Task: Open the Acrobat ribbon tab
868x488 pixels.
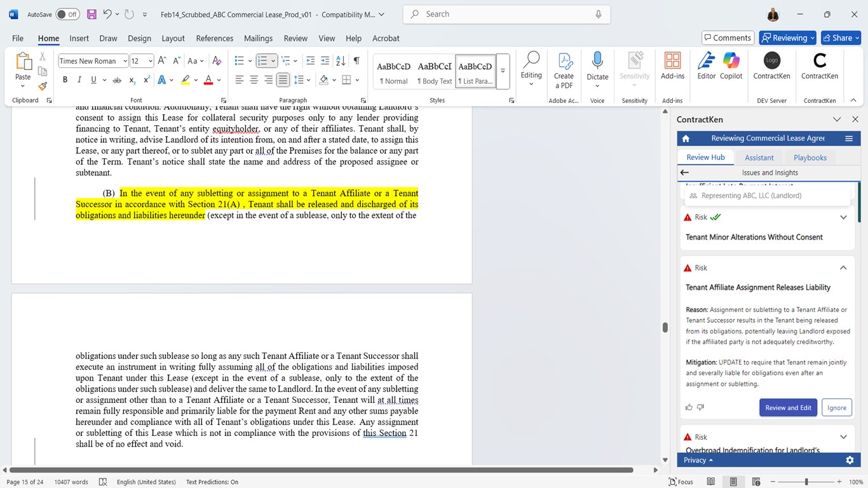Action: point(386,38)
